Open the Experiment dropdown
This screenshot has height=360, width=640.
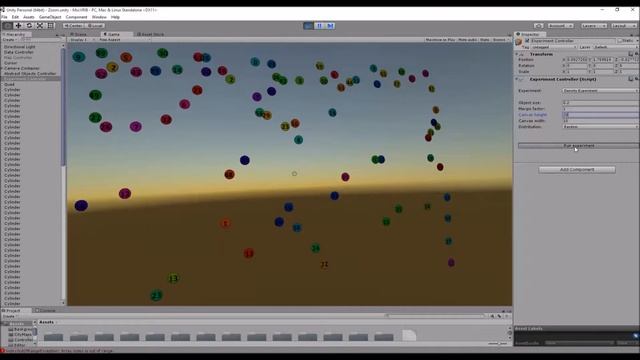(x=600, y=91)
